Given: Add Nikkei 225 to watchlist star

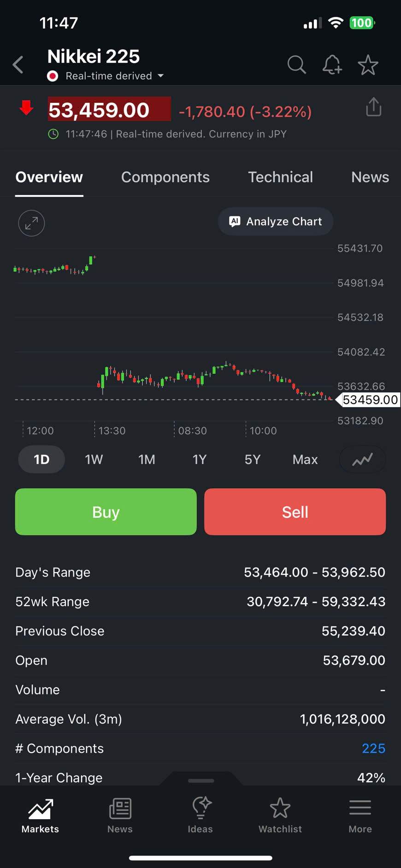Looking at the screenshot, I should click(x=368, y=65).
